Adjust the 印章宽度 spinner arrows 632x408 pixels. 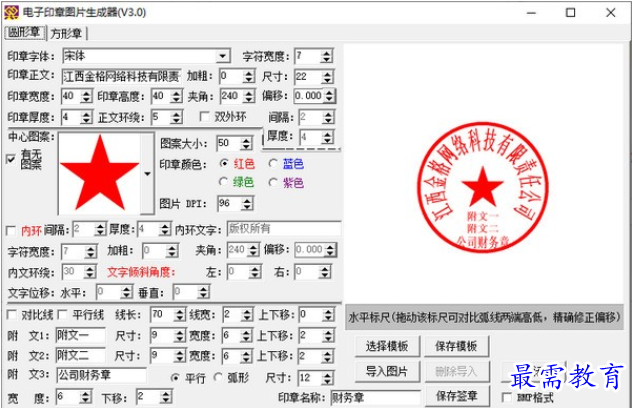pos(86,96)
